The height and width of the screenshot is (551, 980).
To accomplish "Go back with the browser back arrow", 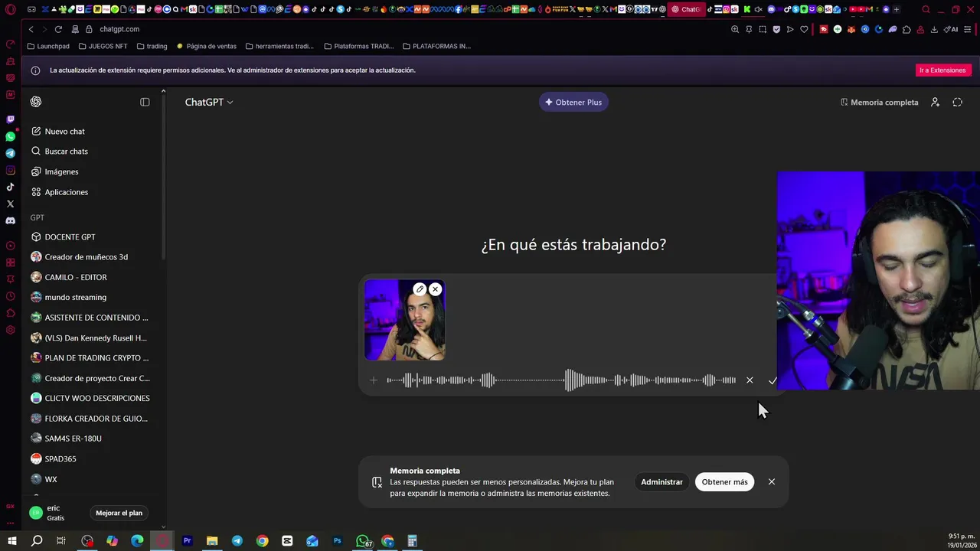I will click(31, 29).
